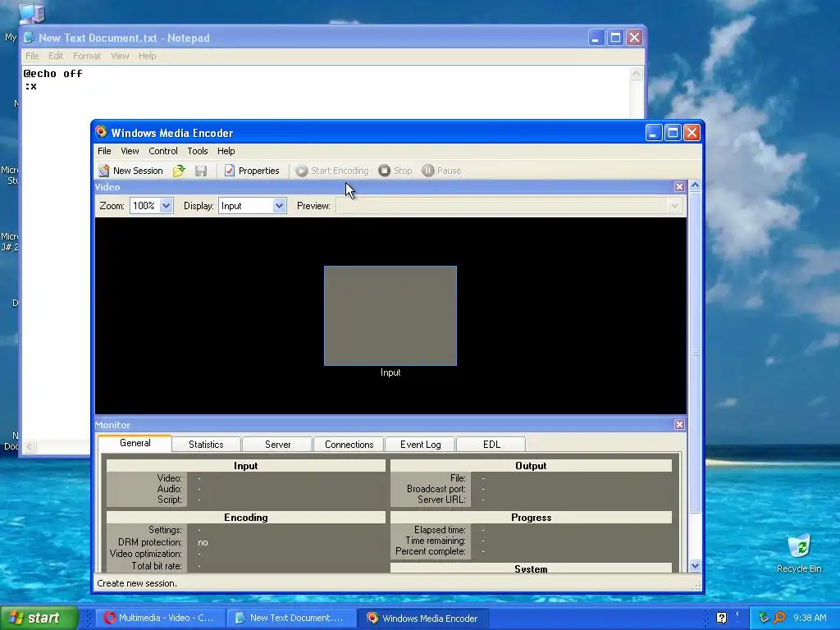Open Notepad File menu

click(32, 56)
